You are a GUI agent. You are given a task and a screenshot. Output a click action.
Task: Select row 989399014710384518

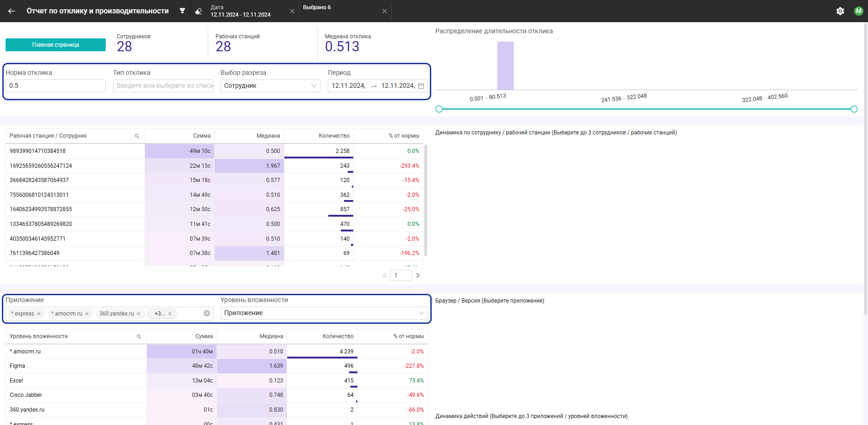(214, 151)
